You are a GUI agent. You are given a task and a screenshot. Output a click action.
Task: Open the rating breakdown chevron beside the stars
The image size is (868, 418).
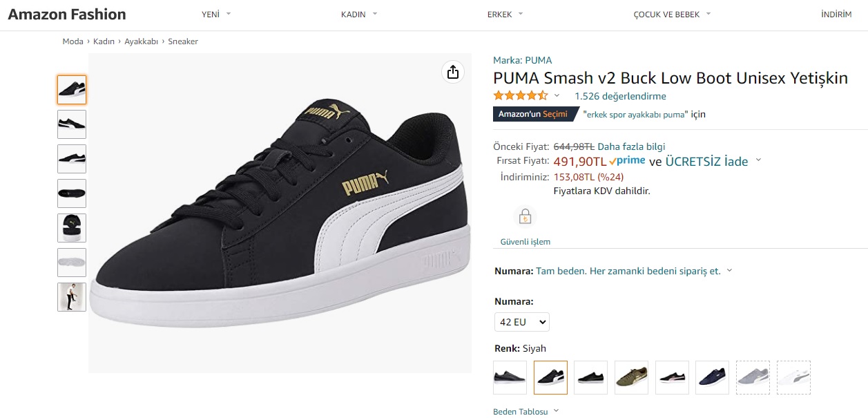coord(557,96)
